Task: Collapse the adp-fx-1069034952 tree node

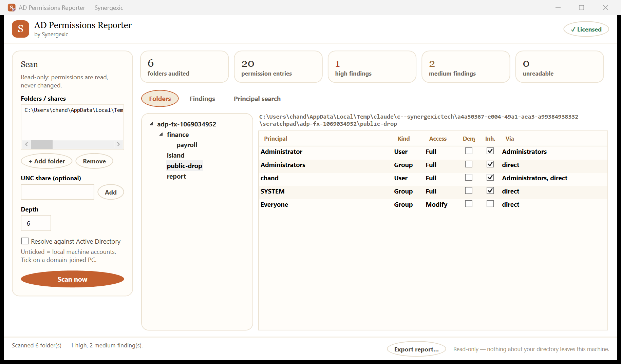Action: (x=151, y=124)
